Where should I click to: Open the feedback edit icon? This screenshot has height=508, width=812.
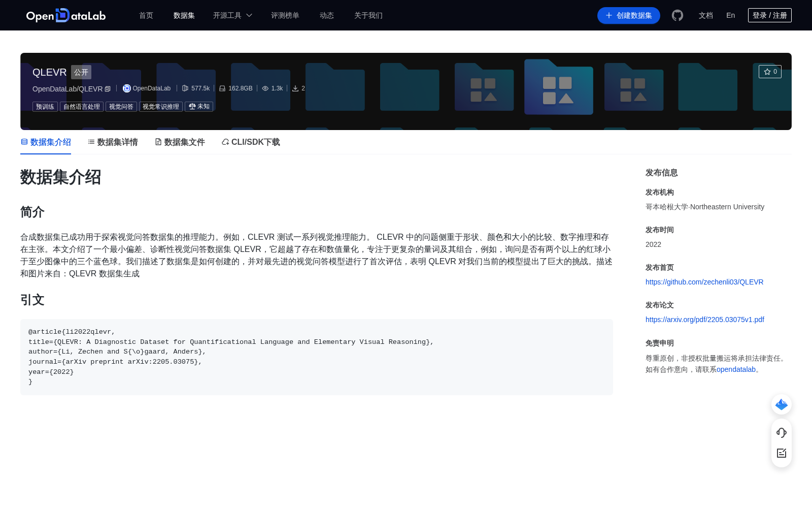[x=782, y=453]
